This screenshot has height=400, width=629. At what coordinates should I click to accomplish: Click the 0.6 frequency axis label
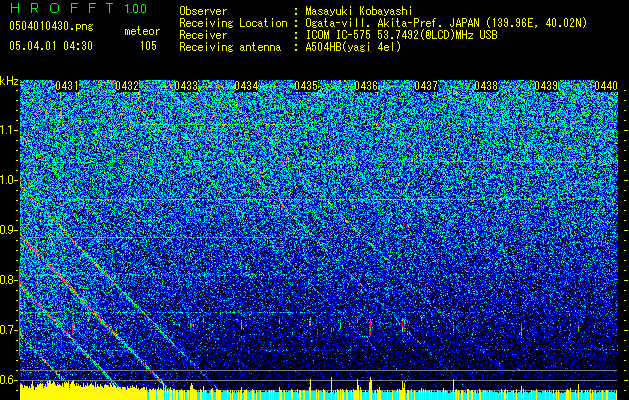[x=9, y=380]
